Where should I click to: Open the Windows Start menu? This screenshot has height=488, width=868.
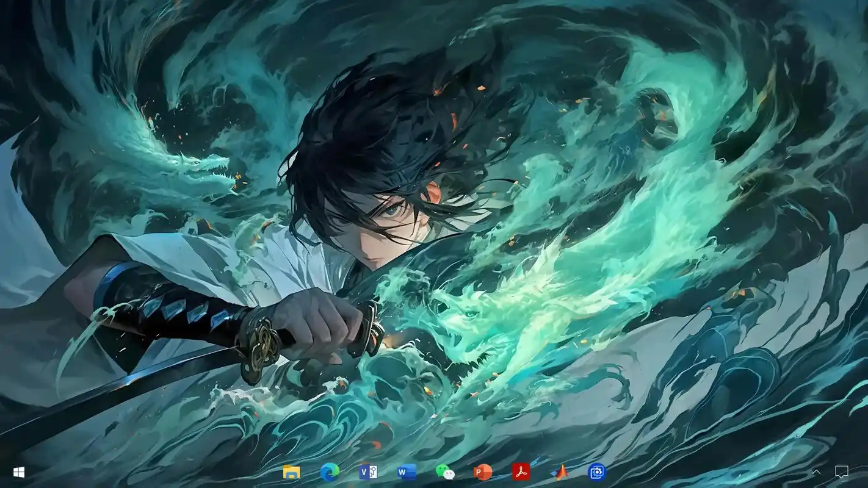click(x=19, y=472)
